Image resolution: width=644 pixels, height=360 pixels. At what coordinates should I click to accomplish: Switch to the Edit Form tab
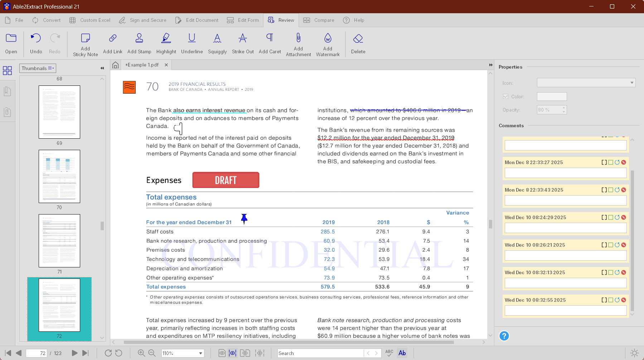(243, 20)
